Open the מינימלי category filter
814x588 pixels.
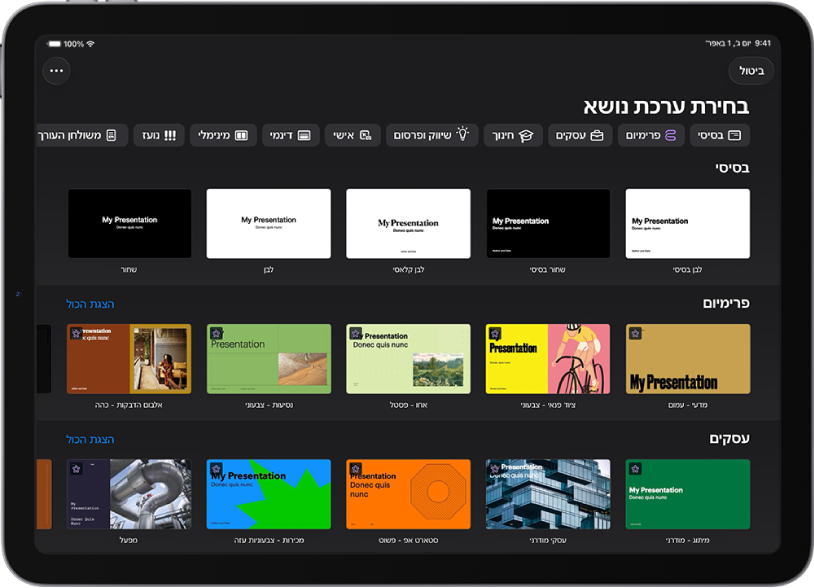tap(223, 135)
